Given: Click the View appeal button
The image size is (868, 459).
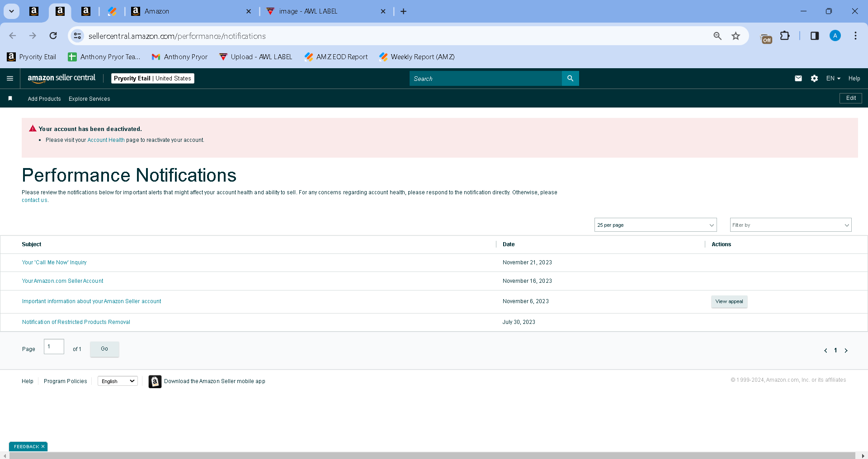Looking at the screenshot, I should [x=729, y=302].
